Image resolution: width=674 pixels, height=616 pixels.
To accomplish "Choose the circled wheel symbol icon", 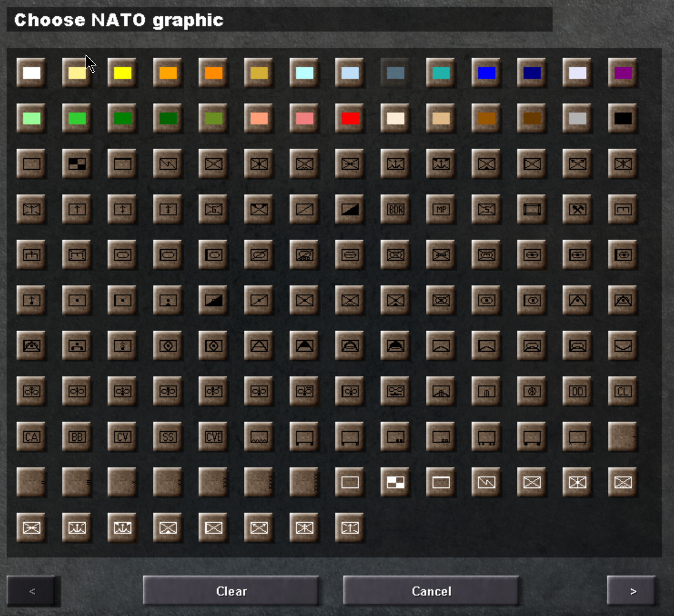I will pos(532,391).
